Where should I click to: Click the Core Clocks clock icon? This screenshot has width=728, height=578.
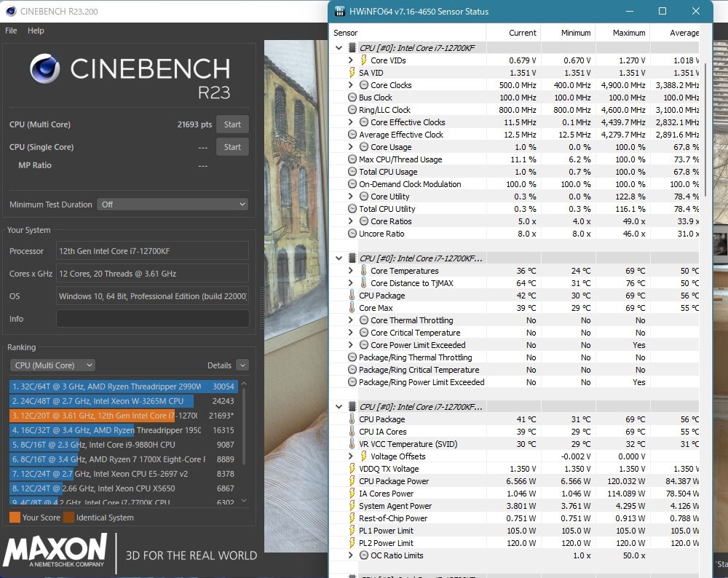pos(364,85)
